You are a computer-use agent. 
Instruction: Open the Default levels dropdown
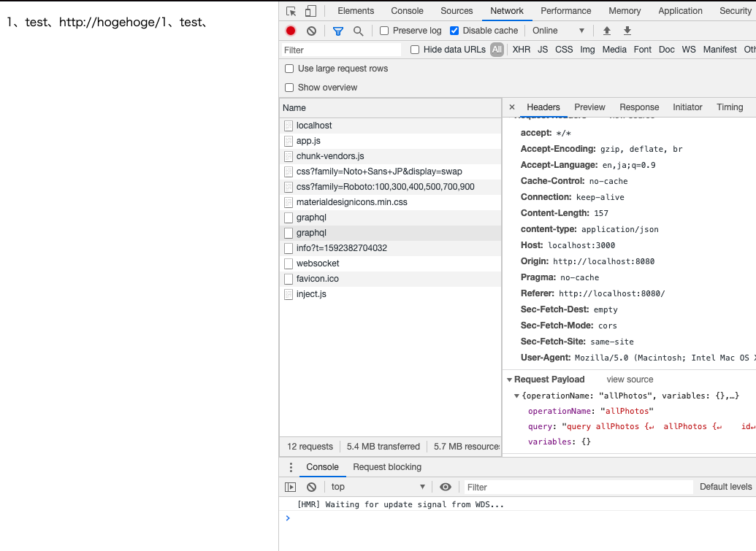click(x=726, y=487)
